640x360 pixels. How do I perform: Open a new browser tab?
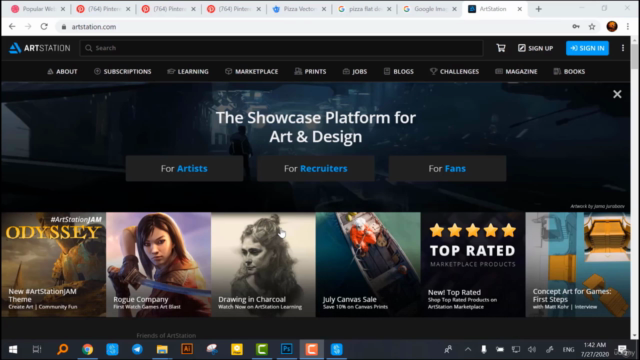pos(538,9)
